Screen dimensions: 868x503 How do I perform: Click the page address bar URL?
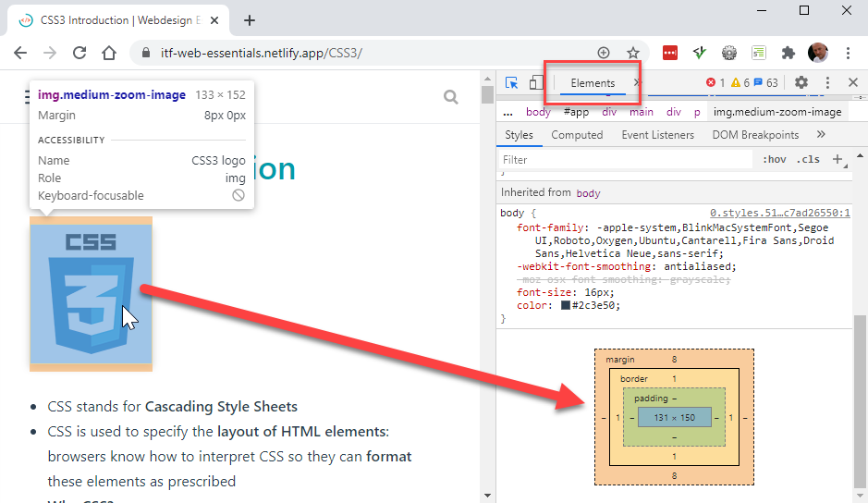coord(262,54)
